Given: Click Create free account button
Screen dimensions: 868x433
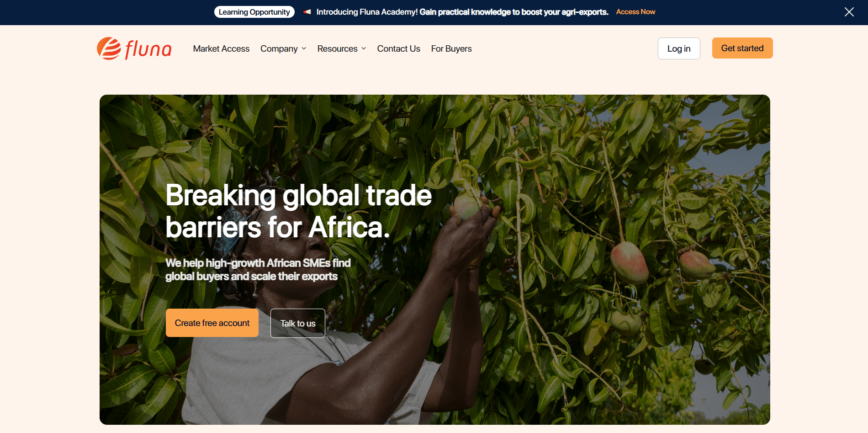Looking at the screenshot, I should [x=212, y=323].
